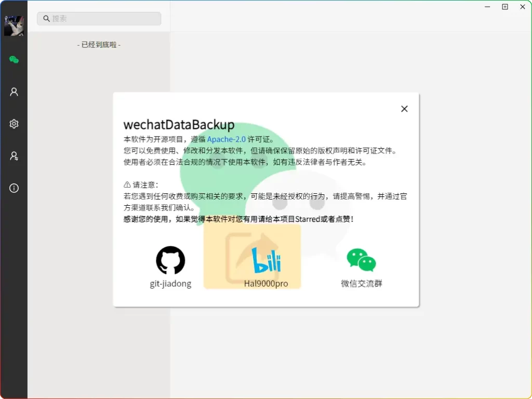Open the bilibili logo icon
Image resolution: width=532 pixels, height=399 pixels.
pyautogui.click(x=266, y=260)
